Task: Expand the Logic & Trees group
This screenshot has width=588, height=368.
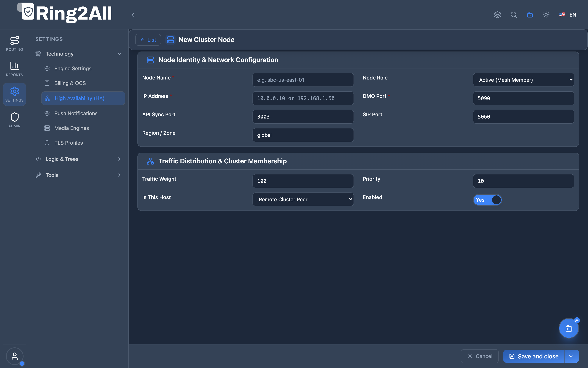Action: point(78,159)
